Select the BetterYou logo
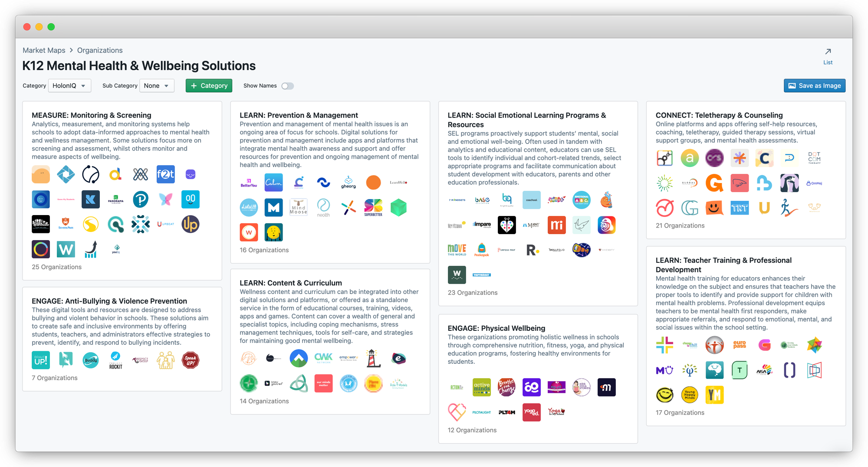868x467 pixels. (x=249, y=183)
